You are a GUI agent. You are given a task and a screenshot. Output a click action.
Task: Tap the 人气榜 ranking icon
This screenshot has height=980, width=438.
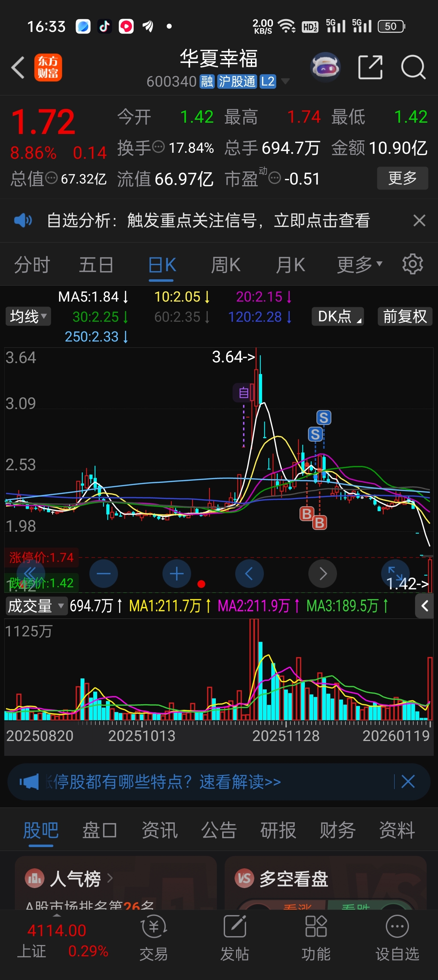point(35,879)
